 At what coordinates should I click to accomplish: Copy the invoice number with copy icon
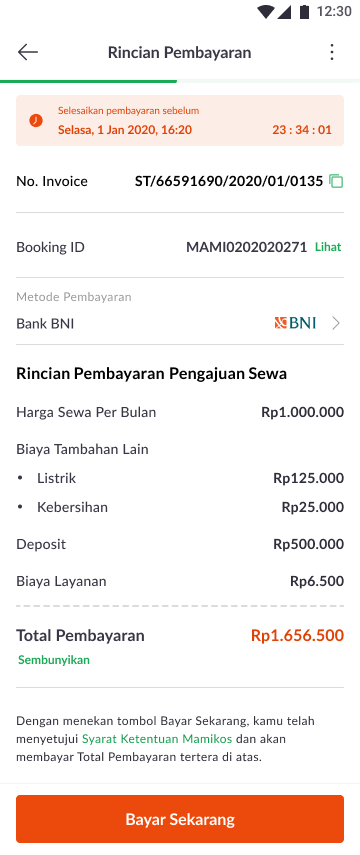tap(337, 182)
